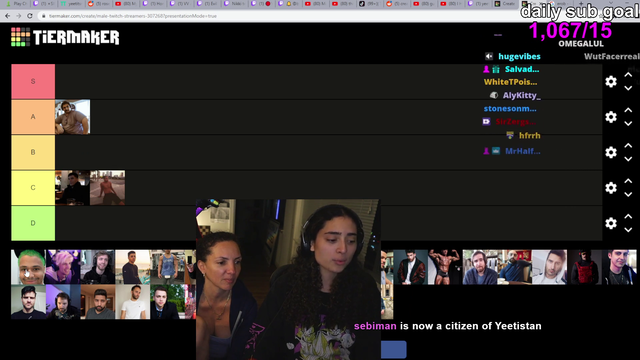This screenshot has height=360, width=640.
Task: Select the dark-room man image in C tier
Action: 73,188
